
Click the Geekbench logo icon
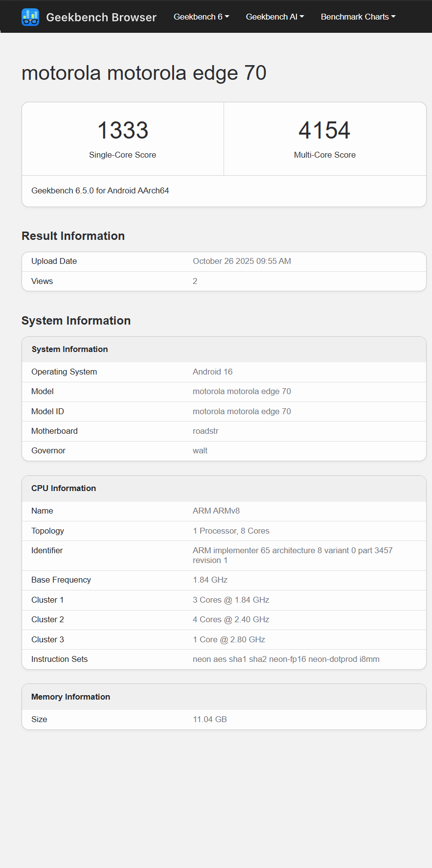pyautogui.click(x=30, y=17)
